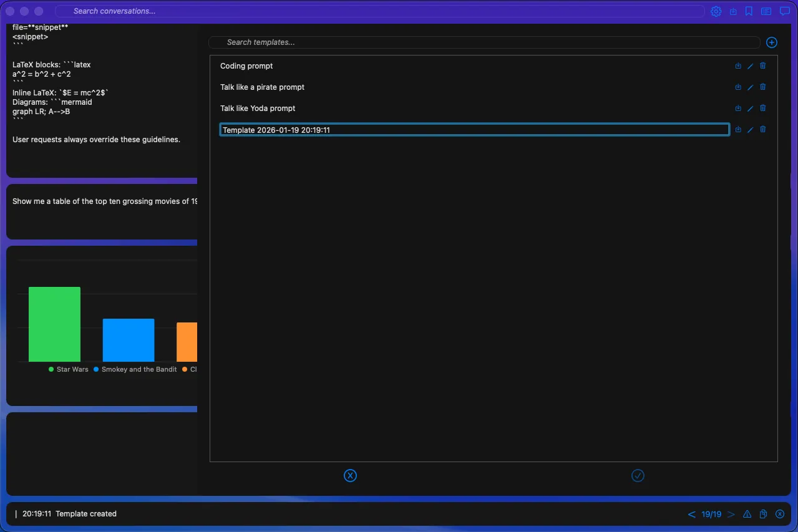Dismiss the status bar with the circled X

point(780,514)
